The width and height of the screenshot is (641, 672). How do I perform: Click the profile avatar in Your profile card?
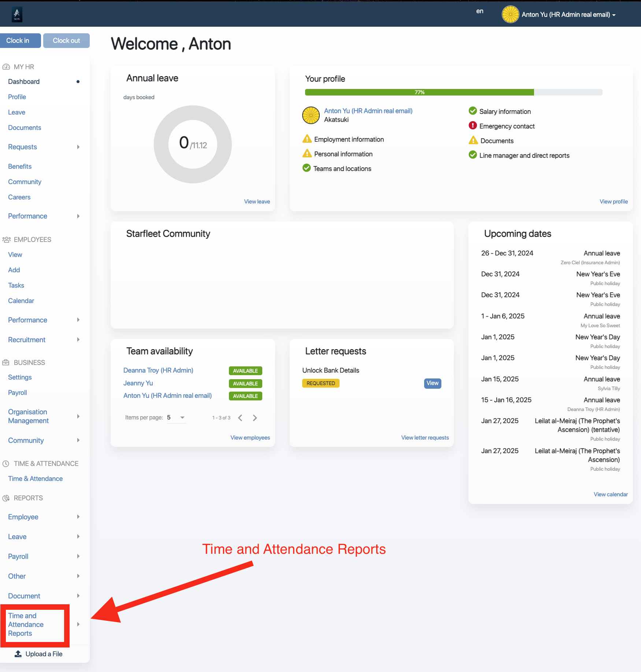pos(311,115)
